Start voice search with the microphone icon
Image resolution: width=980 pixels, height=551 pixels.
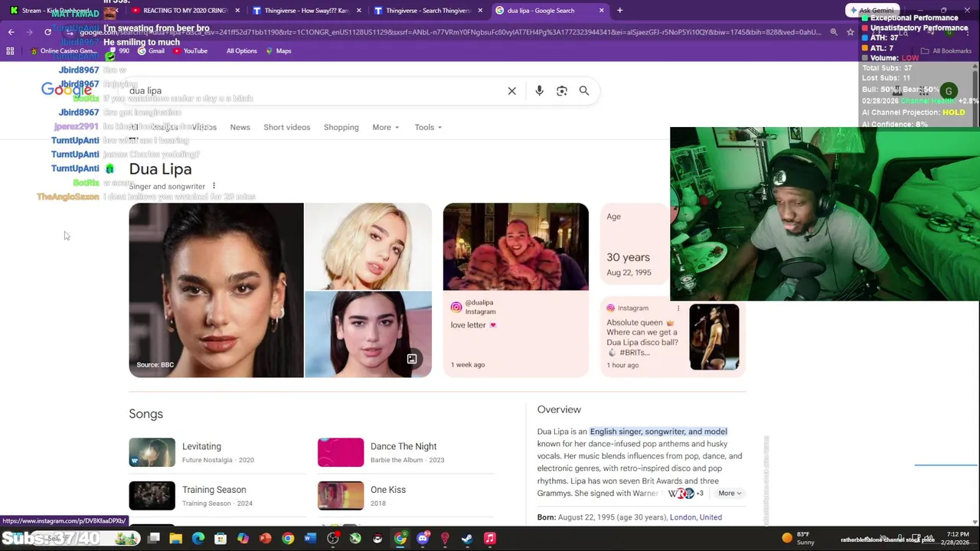(x=539, y=91)
